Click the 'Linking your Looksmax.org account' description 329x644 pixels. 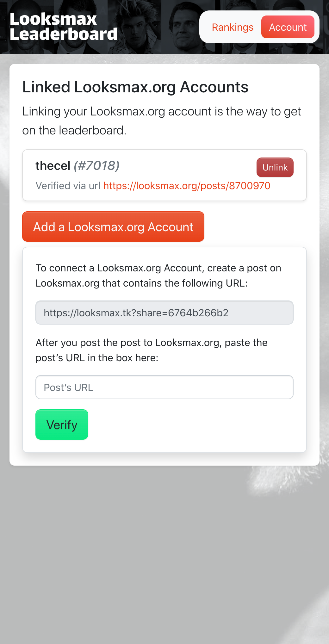[x=161, y=121]
